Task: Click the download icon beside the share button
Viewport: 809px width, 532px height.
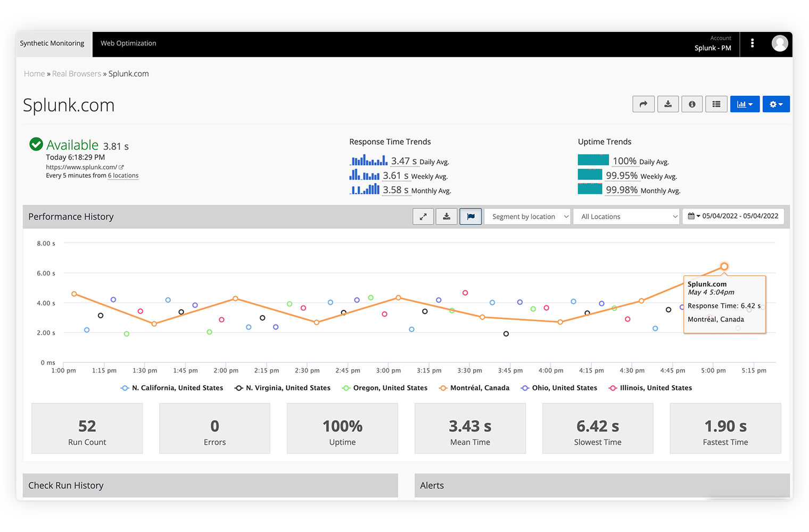Action: (x=668, y=104)
